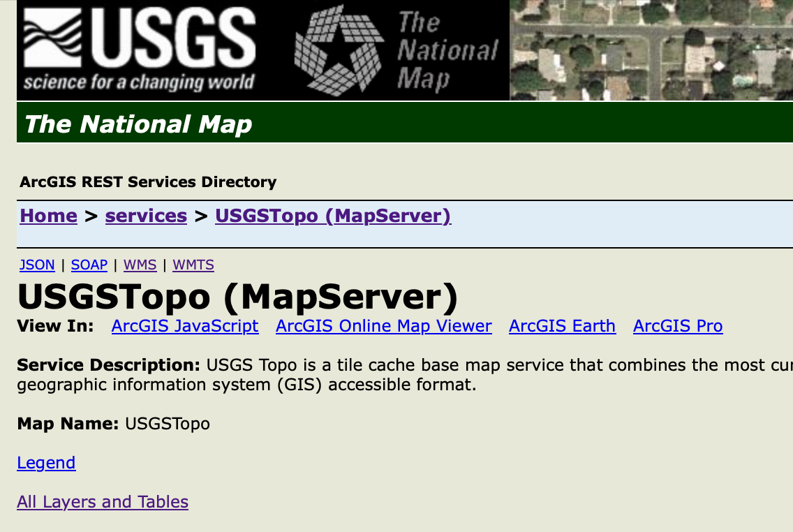Viewport: 793px width, 532px height.
Task: Open the WMTS link
Action: pos(193,265)
